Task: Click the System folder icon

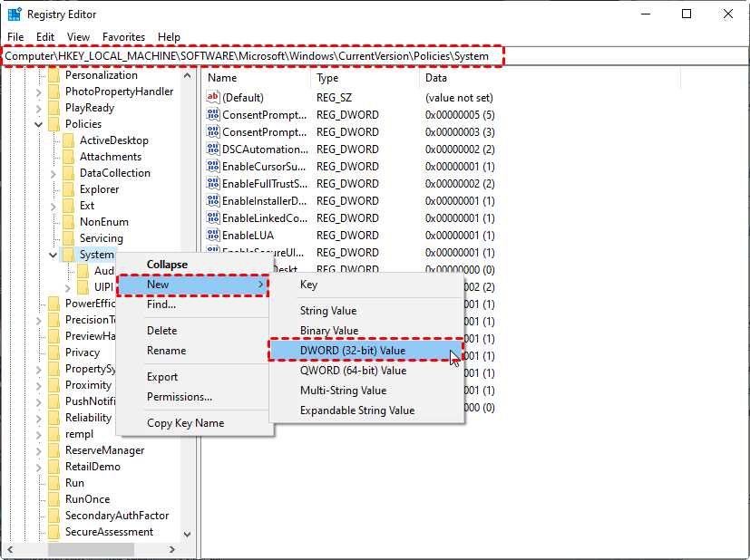Action: [68, 255]
